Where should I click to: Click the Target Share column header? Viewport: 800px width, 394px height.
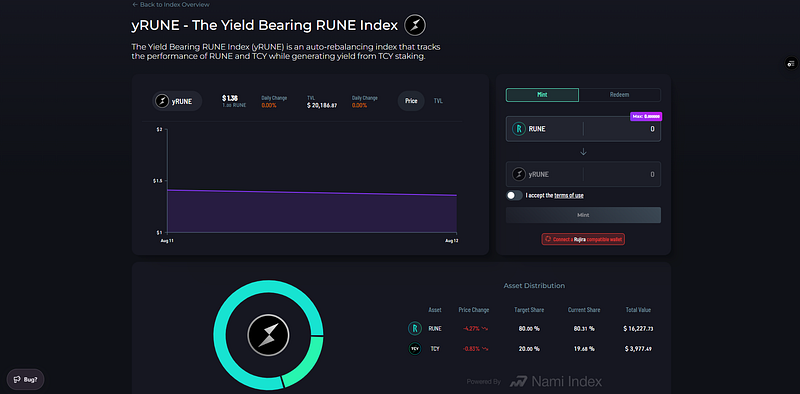coord(529,310)
